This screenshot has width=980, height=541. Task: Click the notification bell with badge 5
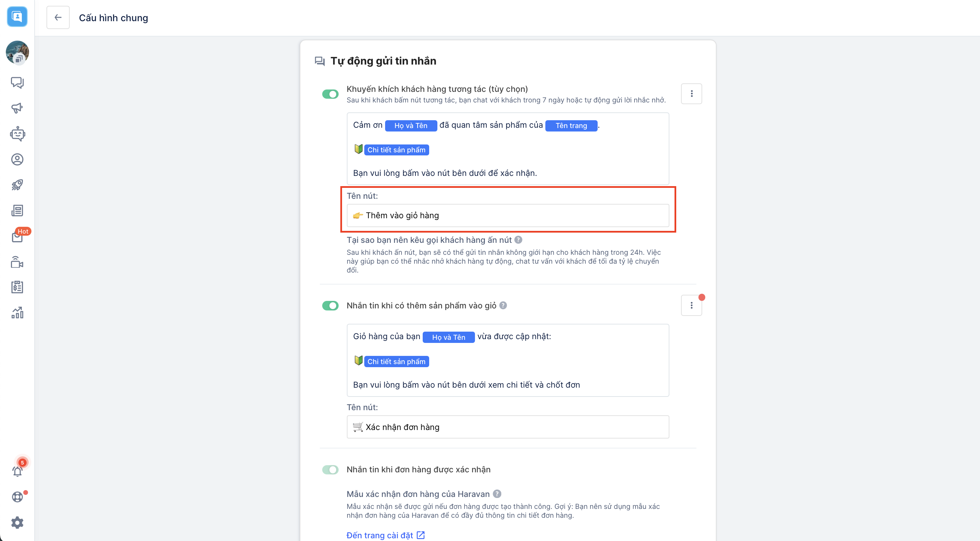tap(17, 471)
